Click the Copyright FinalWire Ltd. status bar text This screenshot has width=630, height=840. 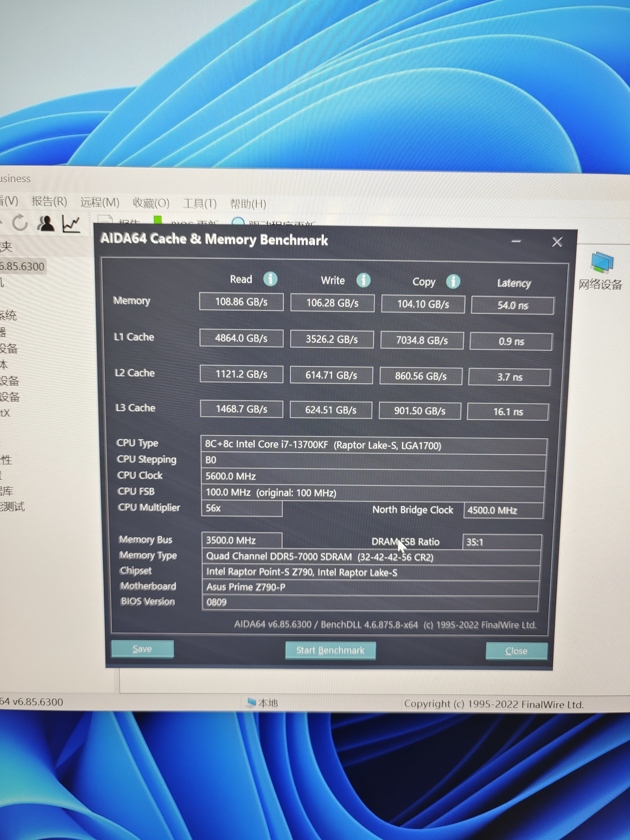(494, 704)
